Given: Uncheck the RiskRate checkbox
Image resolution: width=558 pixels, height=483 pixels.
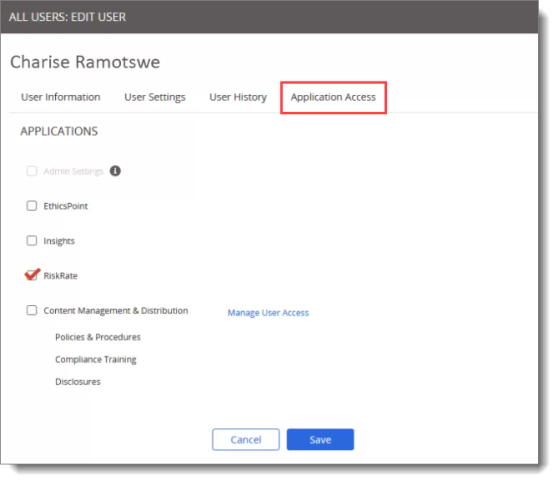Looking at the screenshot, I should click(32, 275).
